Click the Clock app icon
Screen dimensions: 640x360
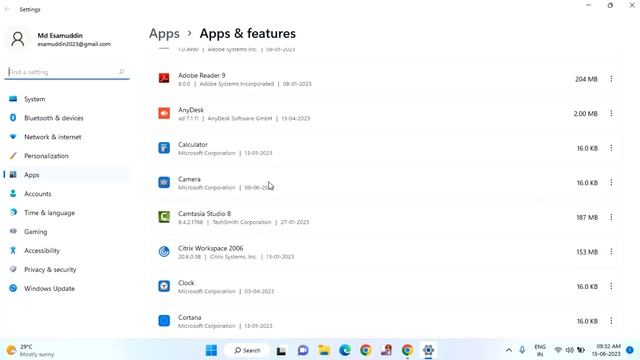(x=164, y=286)
